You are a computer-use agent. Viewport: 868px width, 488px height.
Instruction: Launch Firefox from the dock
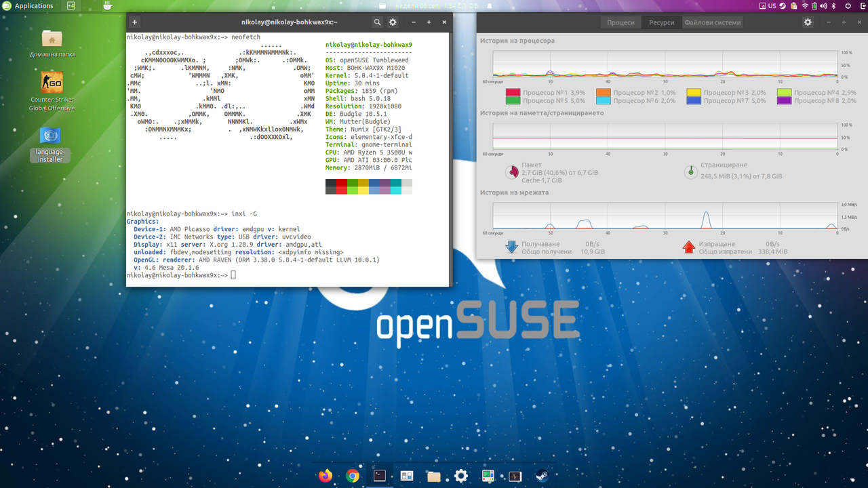tap(325, 476)
